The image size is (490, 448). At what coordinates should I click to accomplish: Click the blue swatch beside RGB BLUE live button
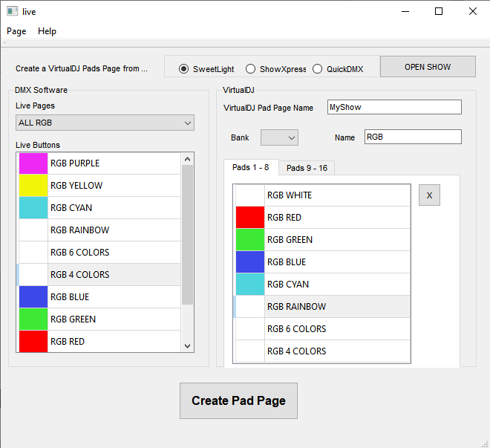tap(33, 297)
